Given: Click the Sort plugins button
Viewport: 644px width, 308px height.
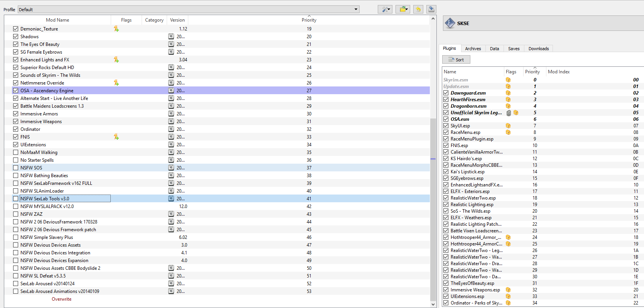Looking at the screenshot, I should pyautogui.click(x=456, y=59).
